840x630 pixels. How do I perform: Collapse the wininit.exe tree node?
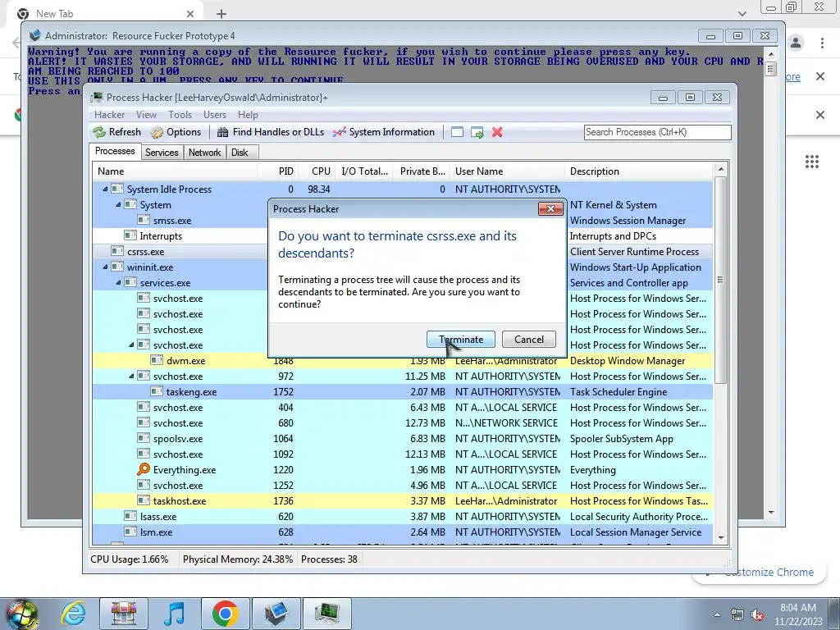[105, 267]
